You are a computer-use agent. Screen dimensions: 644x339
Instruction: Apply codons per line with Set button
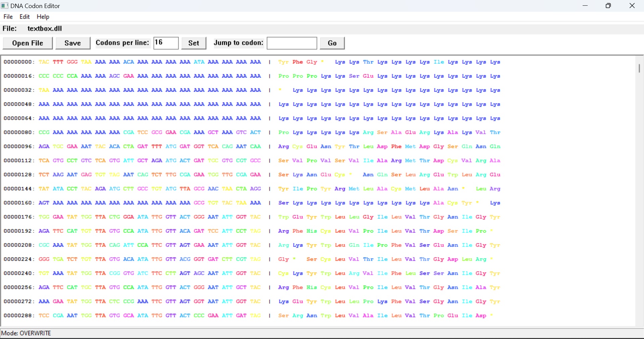coord(194,43)
